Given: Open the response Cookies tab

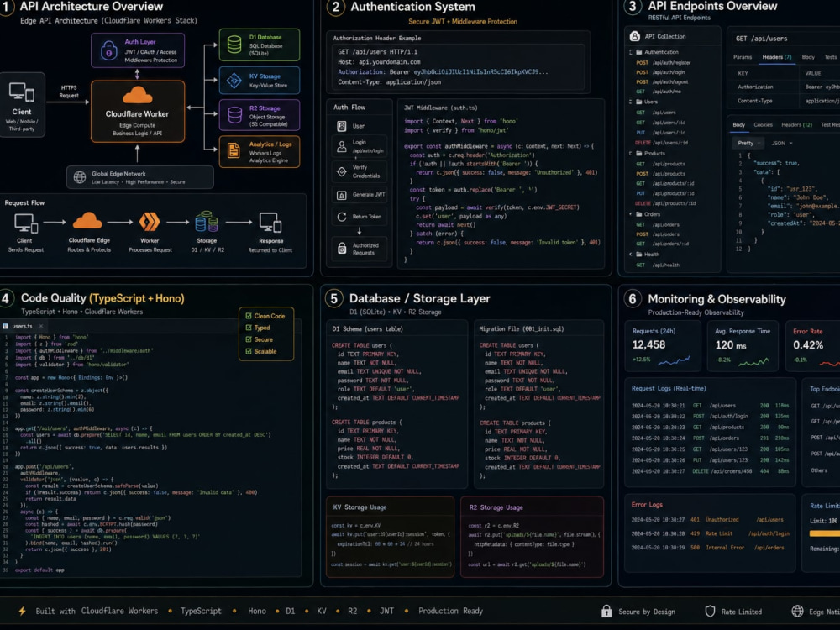Looking at the screenshot, I should point(763,125).
